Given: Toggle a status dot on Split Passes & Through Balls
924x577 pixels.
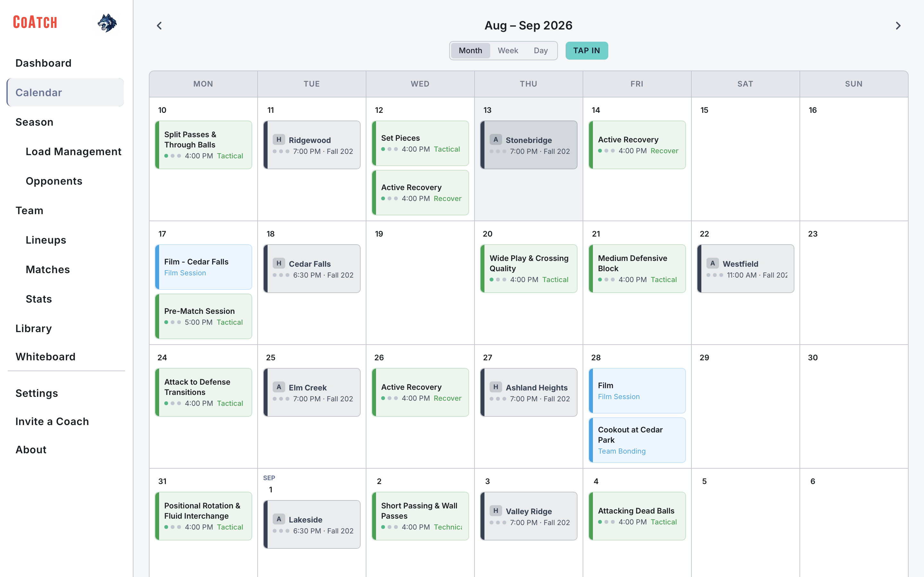Looking at the screenshot, I should [x=167, y=156].
